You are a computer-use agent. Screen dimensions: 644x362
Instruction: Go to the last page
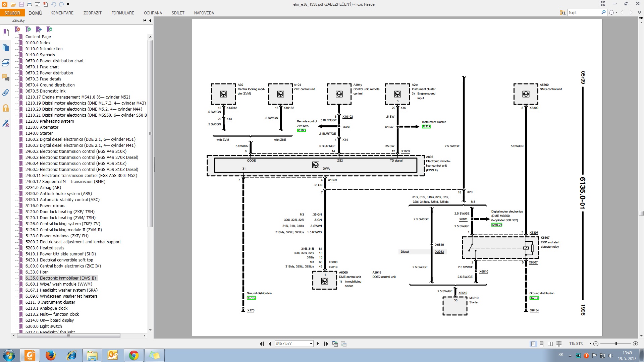(x=326, y=344)
